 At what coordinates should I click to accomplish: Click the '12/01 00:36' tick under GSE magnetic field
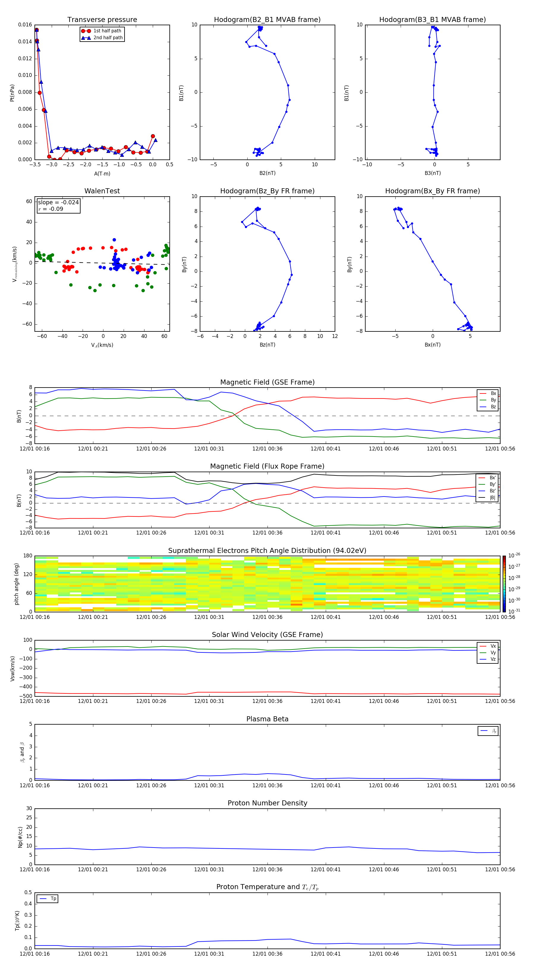tap(267, 449)
